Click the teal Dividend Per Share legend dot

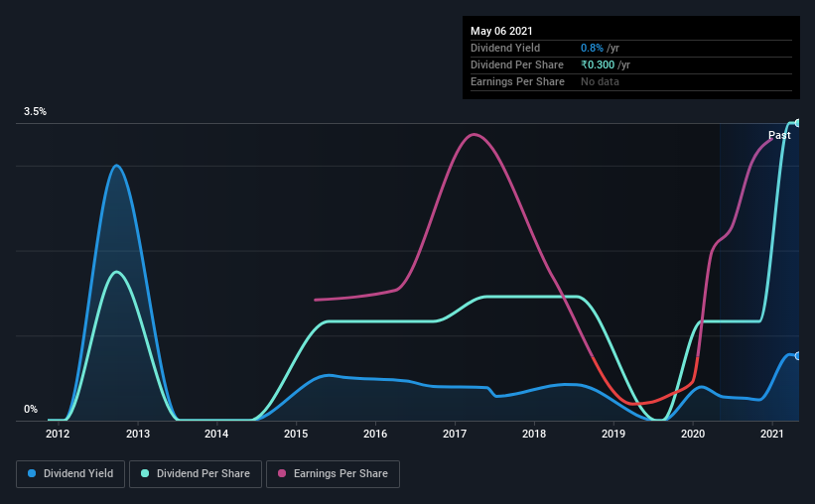click(145, 473)
